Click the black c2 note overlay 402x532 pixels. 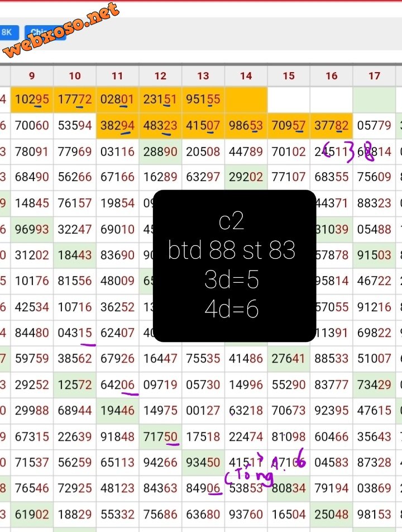point(234,265)
